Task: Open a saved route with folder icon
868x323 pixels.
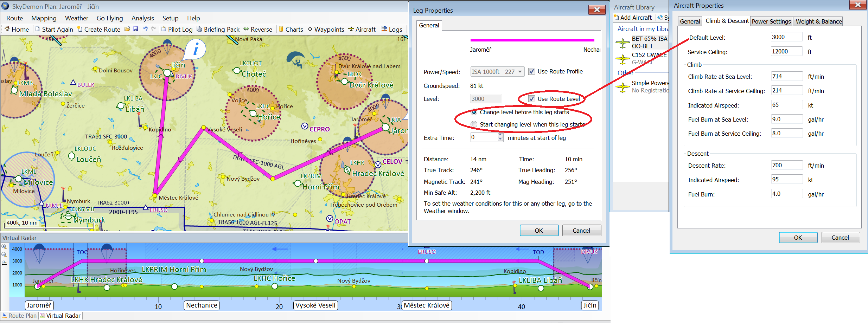Action: [127, 29]
